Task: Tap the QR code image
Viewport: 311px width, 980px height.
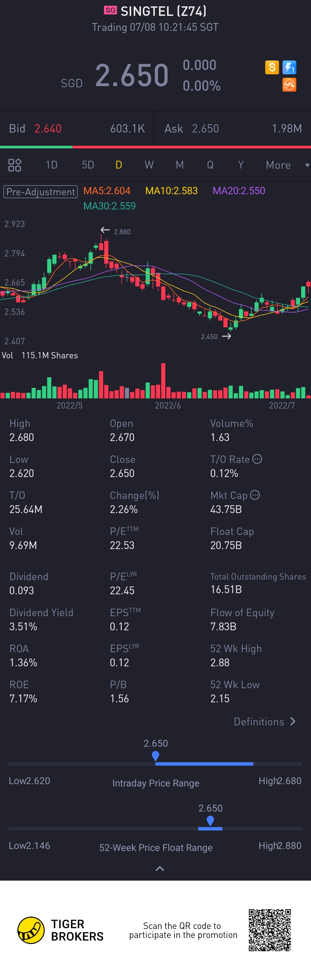Action: [270, 930]
